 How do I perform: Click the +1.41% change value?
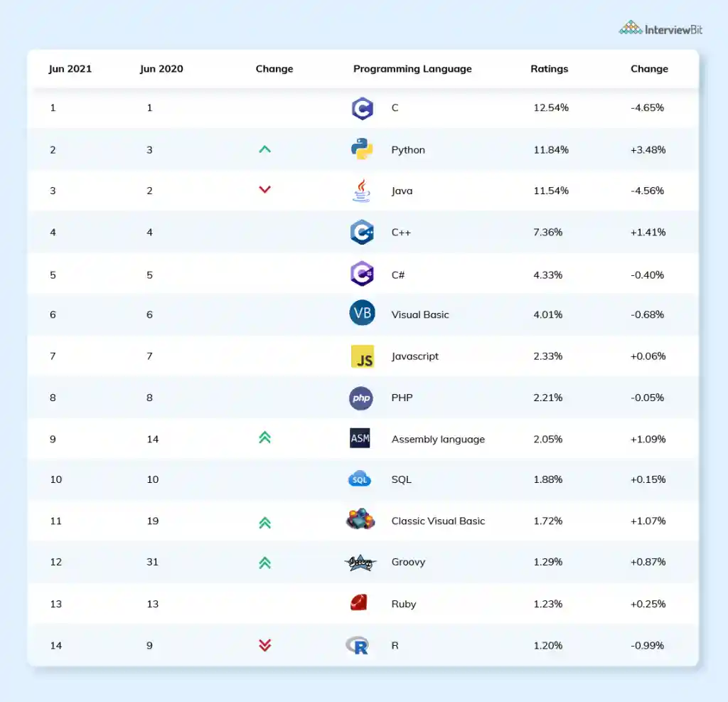pos(648,233)
